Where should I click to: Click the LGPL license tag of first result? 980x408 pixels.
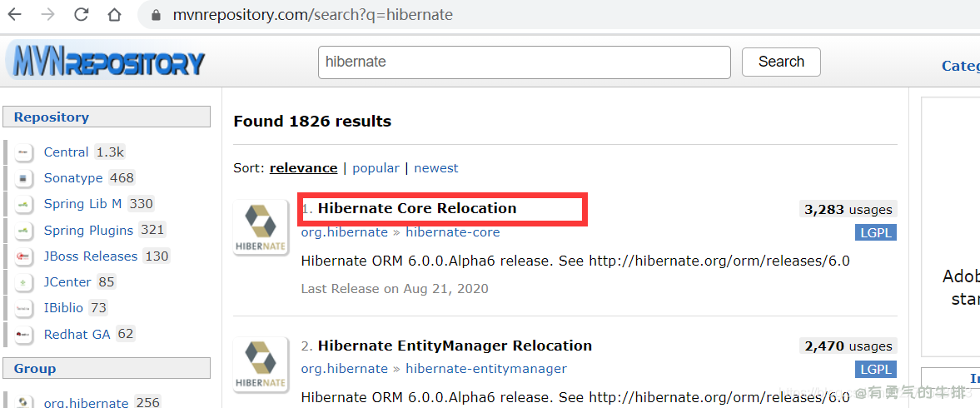pyautogui.click(x=875, y=233)
